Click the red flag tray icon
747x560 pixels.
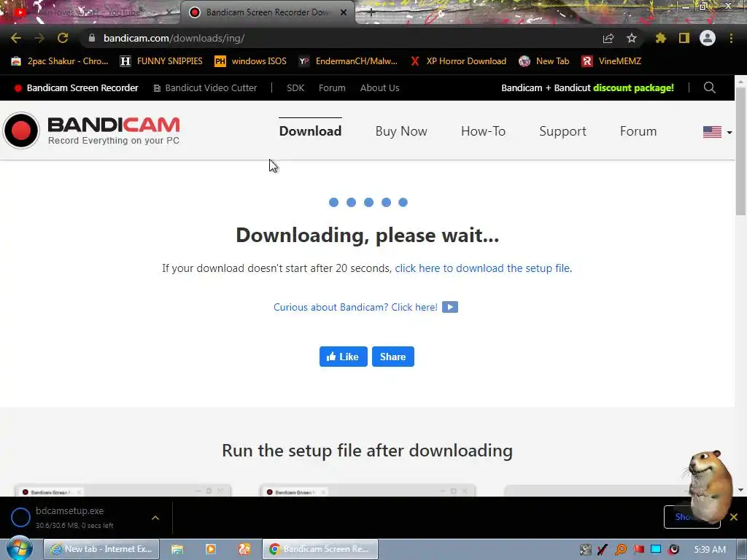[638, 550]
